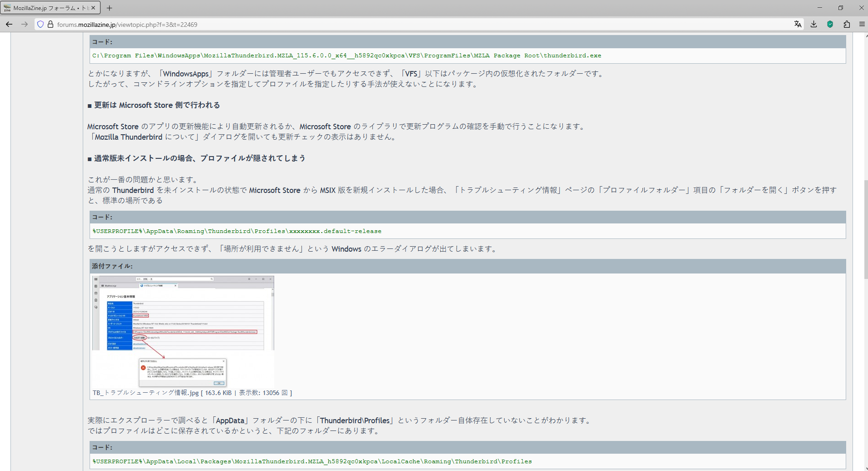The width and height of the screenshot is (868, 471).
Task: Go back using the browser back arrow
Action: click(9, 24)
